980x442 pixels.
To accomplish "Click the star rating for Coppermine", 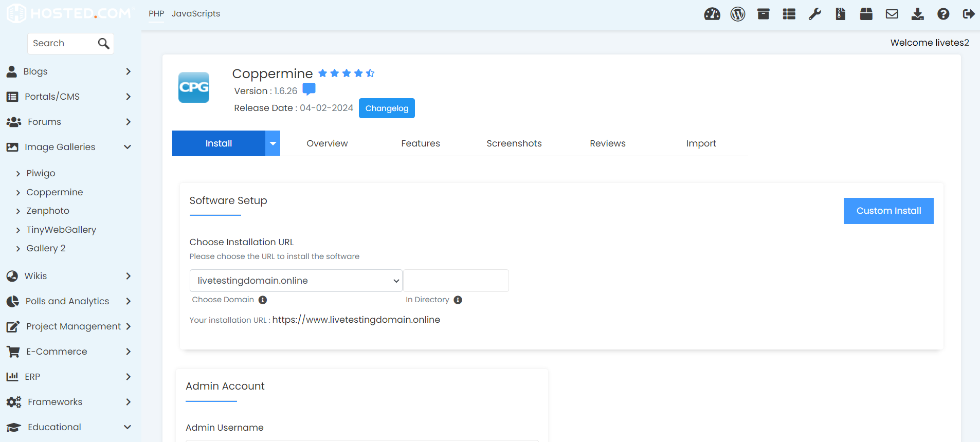I will (x=347, y=73).
